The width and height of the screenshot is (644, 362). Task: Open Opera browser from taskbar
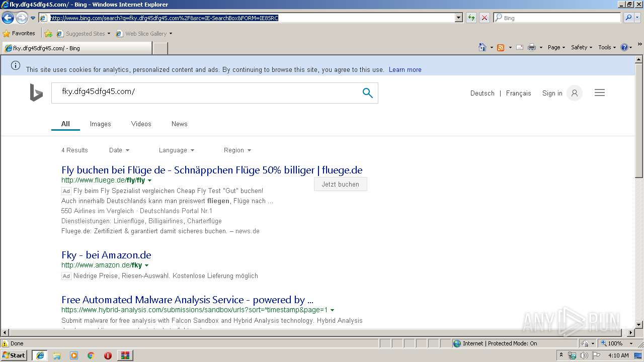[x=108, y=355]
